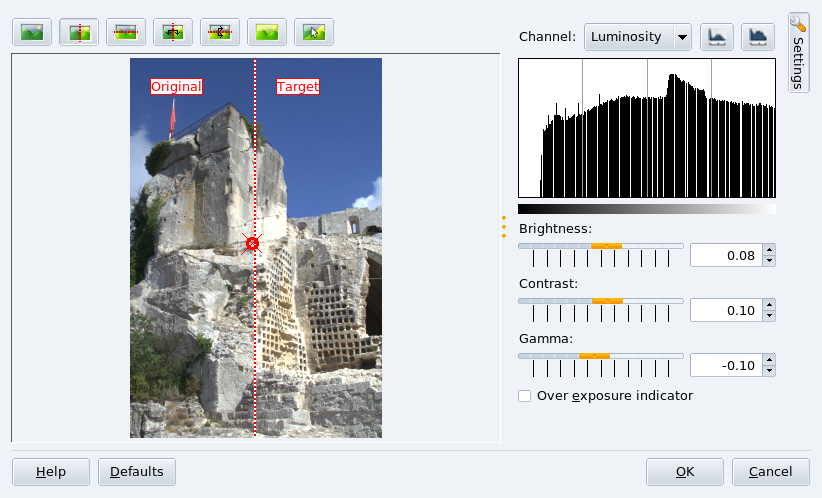Increase Brightness value with up arrow
Screen dimensions: 822x498
pos(768,250)
